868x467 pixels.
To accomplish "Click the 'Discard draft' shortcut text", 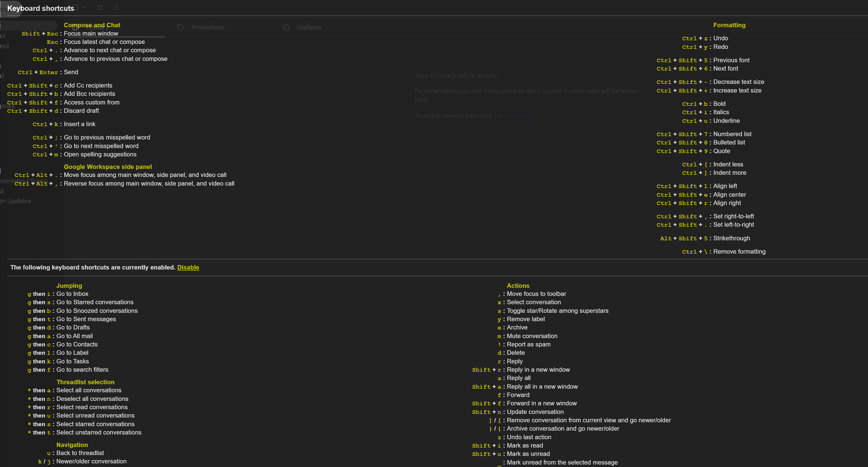I will click(81, 111).
